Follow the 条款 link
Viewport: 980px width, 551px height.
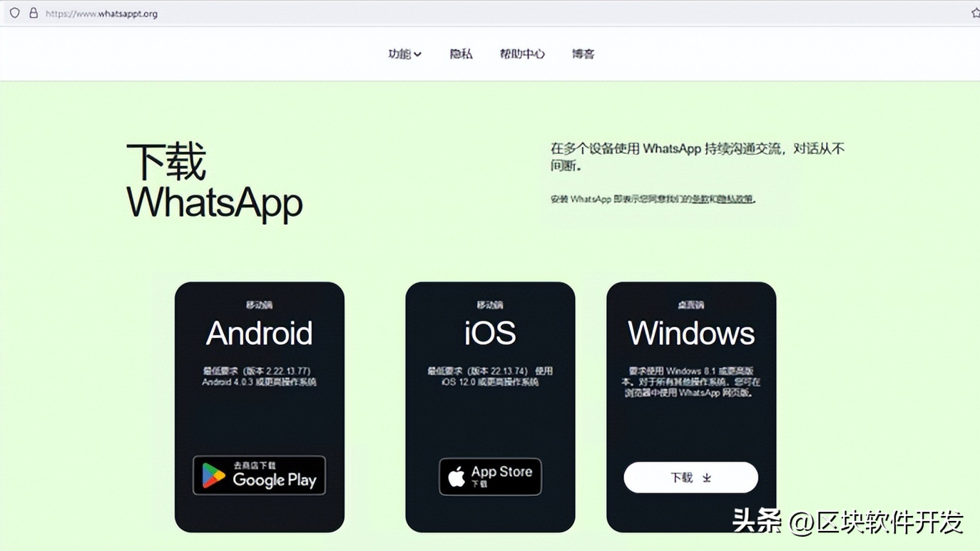700,200
